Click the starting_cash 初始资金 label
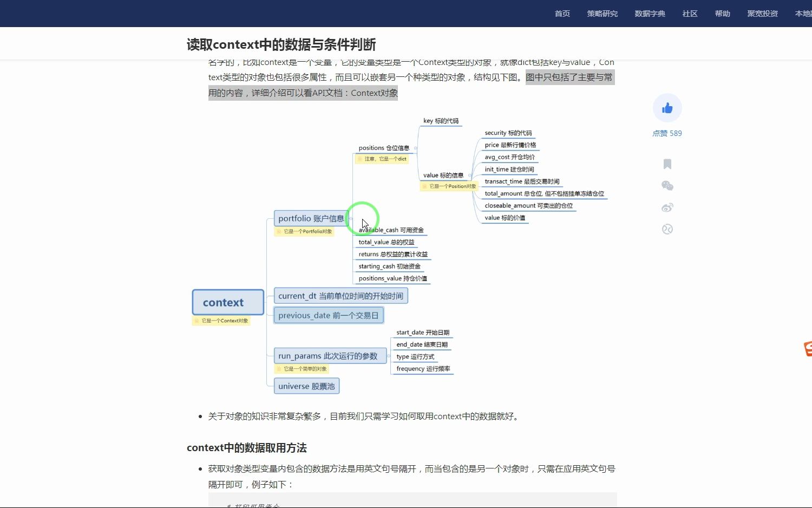The height and width of the screenshot is (508, 812). click(389, 266)
